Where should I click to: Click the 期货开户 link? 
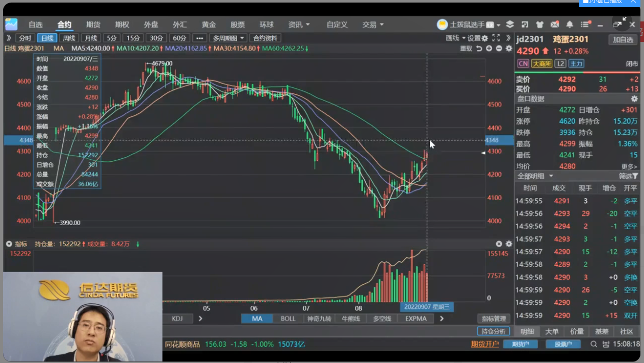[484, 344]
